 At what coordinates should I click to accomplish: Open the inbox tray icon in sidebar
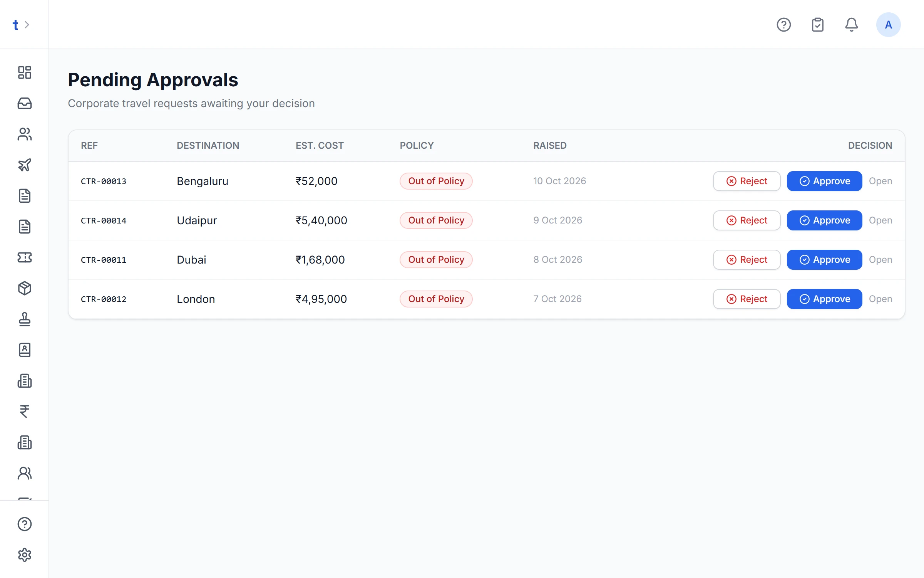24,103
